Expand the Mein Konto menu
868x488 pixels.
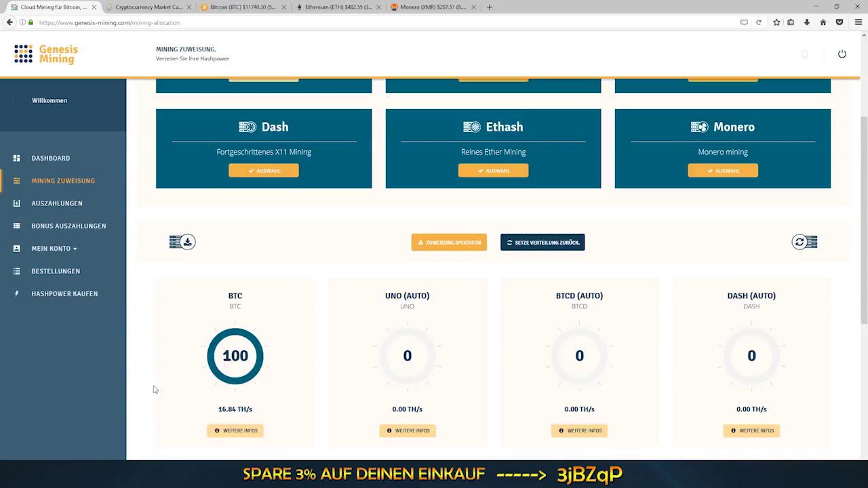[54, 248]
